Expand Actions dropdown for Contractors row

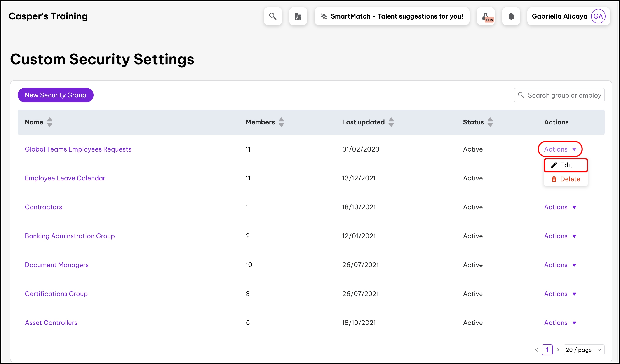click(560, 207)
